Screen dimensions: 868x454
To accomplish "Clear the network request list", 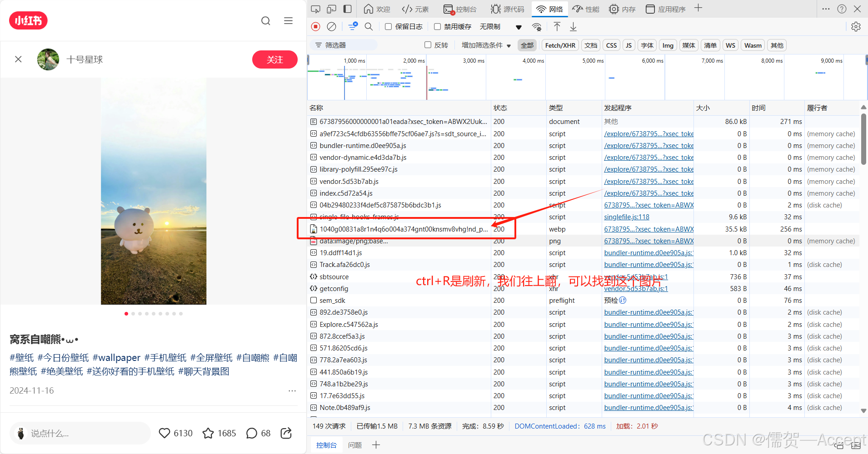I will coord(331,26).
